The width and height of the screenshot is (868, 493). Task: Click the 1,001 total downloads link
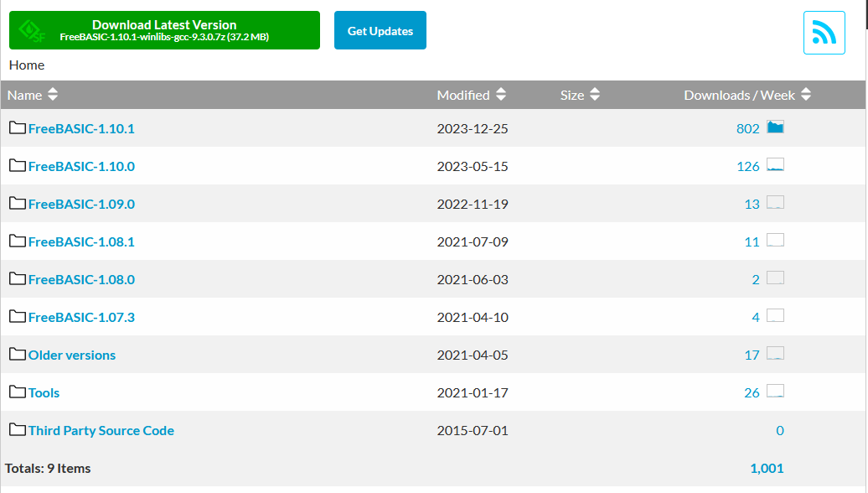point(767,468)
